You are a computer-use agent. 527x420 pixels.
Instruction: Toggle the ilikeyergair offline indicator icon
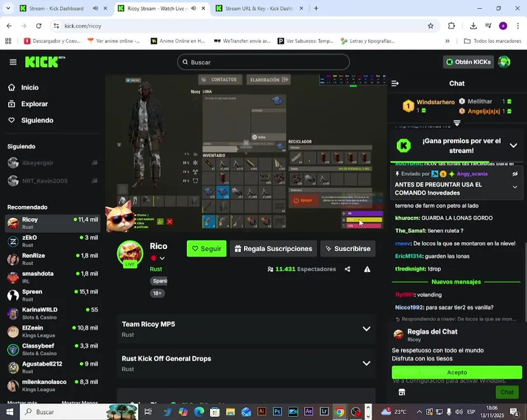95,163
